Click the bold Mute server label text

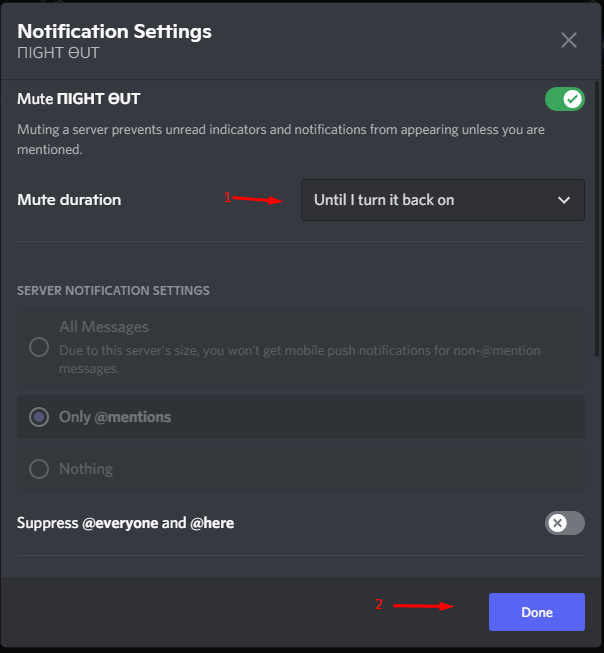pos(78,99)
